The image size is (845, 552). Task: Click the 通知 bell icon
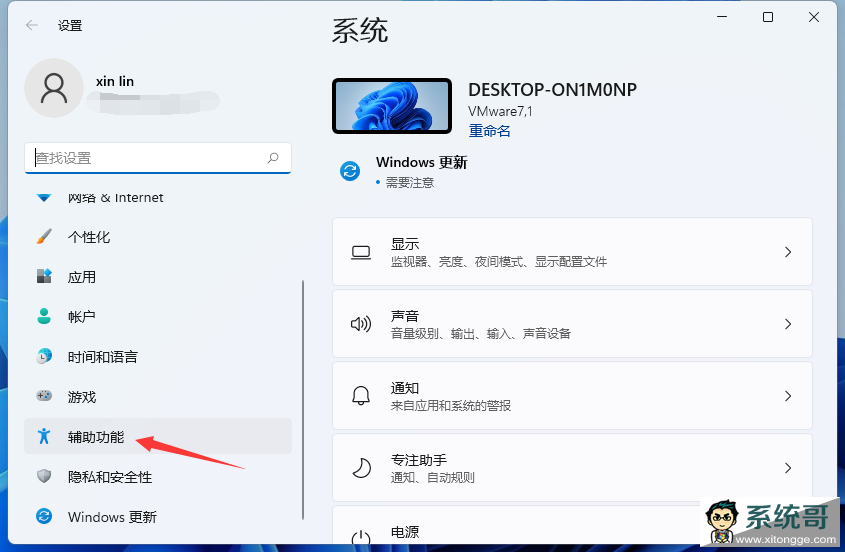tap(361, 396)
